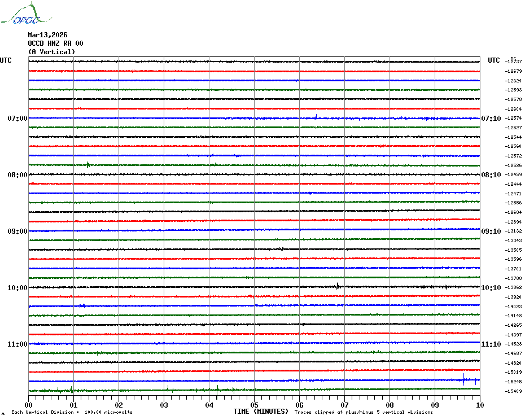Click minute 00 on the bottom axis

coord(29,405)
